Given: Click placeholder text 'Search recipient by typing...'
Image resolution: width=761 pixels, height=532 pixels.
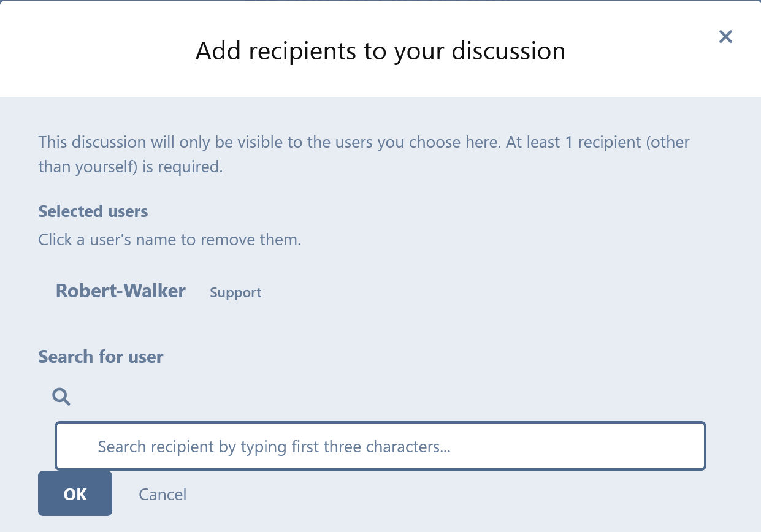Looking at the screenshot, I should click(x=274, y=446).
